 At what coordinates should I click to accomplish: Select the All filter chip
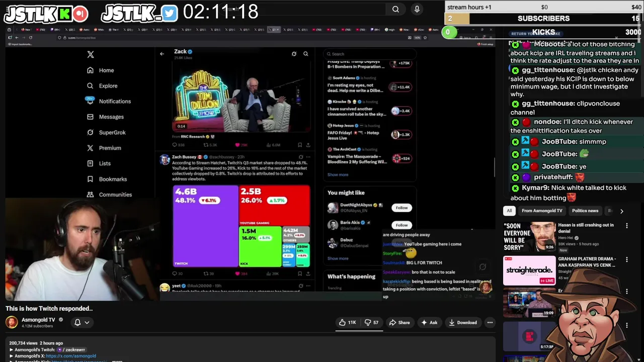509,211
